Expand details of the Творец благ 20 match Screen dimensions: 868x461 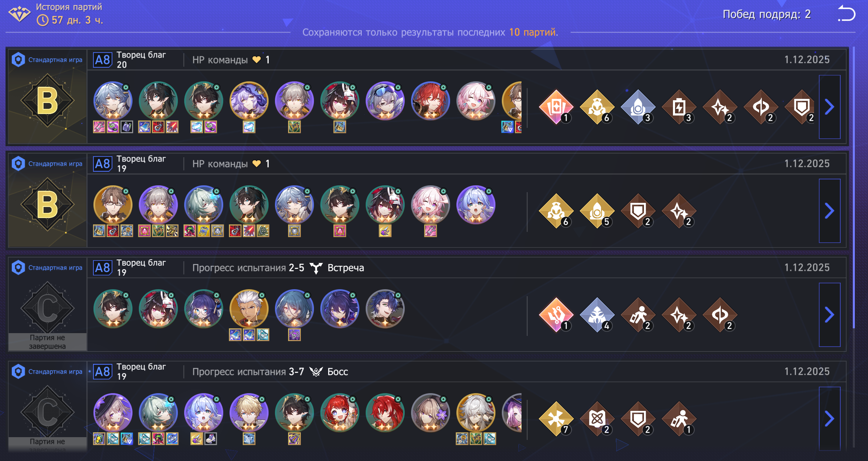pyautogui.click(x=829, y=107)
